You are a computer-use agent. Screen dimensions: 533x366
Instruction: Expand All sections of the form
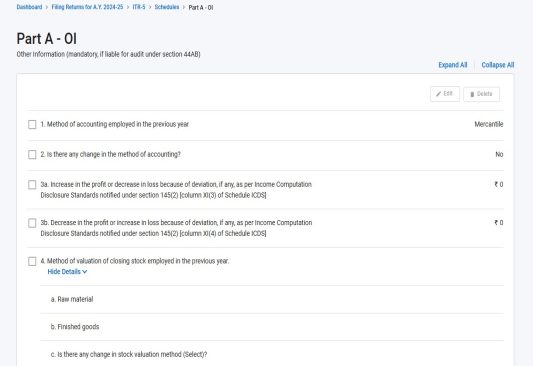(x=452, y=65)
